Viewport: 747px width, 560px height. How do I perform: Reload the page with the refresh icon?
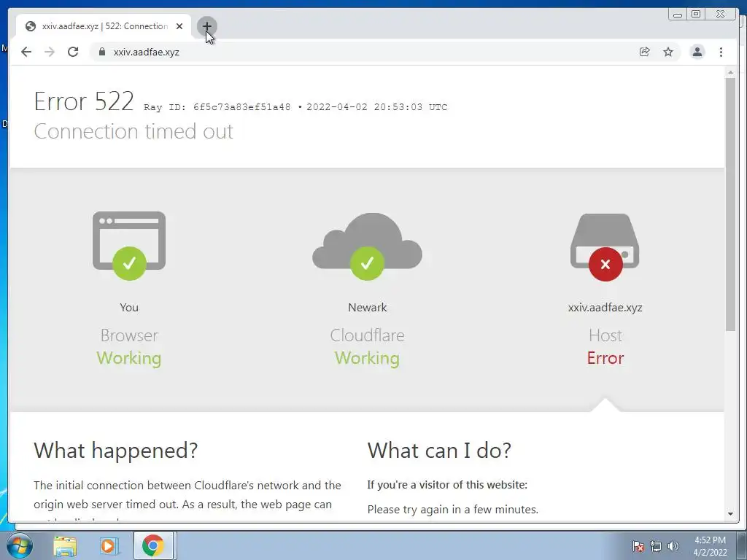(x=73, y=52)
